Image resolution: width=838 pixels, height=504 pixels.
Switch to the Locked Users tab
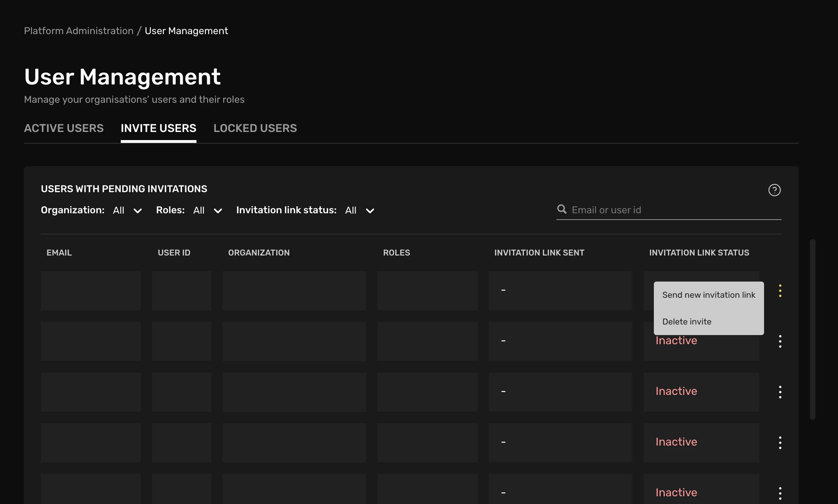click(255, 128)
